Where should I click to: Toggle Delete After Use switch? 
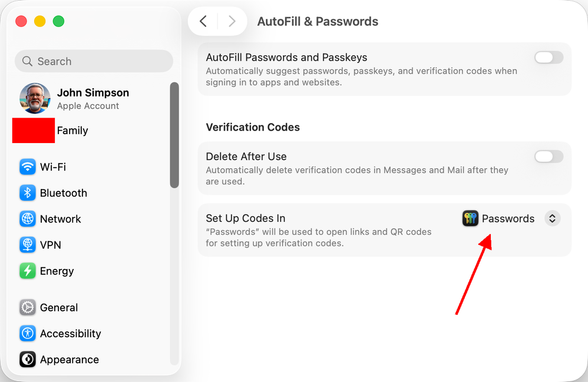[x=549, y=157]
